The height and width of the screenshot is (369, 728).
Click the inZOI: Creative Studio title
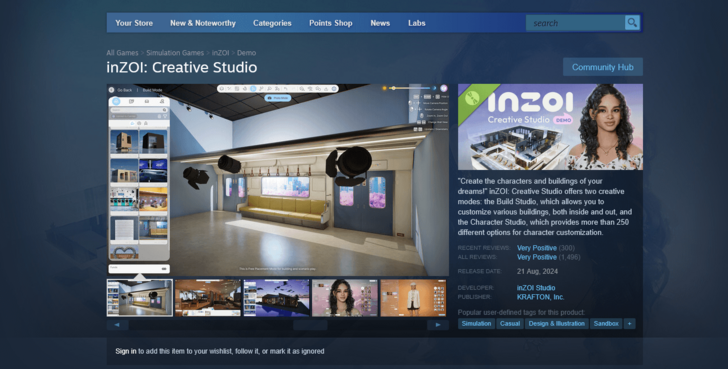point(182,67)
